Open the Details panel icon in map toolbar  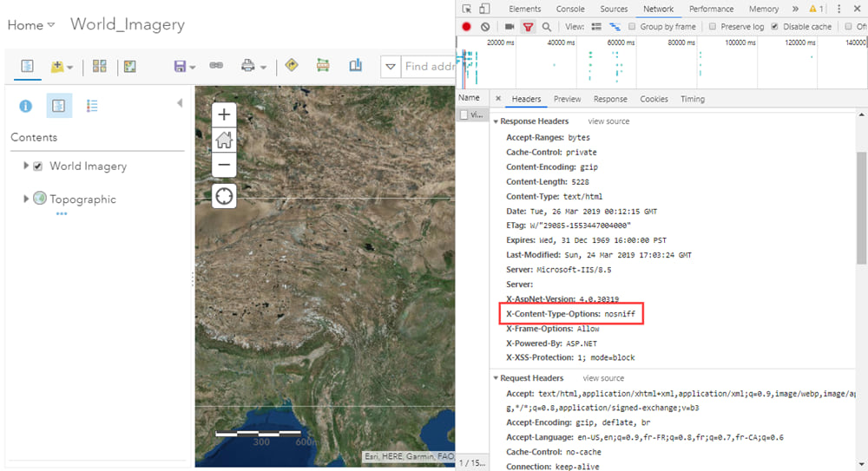pos(27,67)
